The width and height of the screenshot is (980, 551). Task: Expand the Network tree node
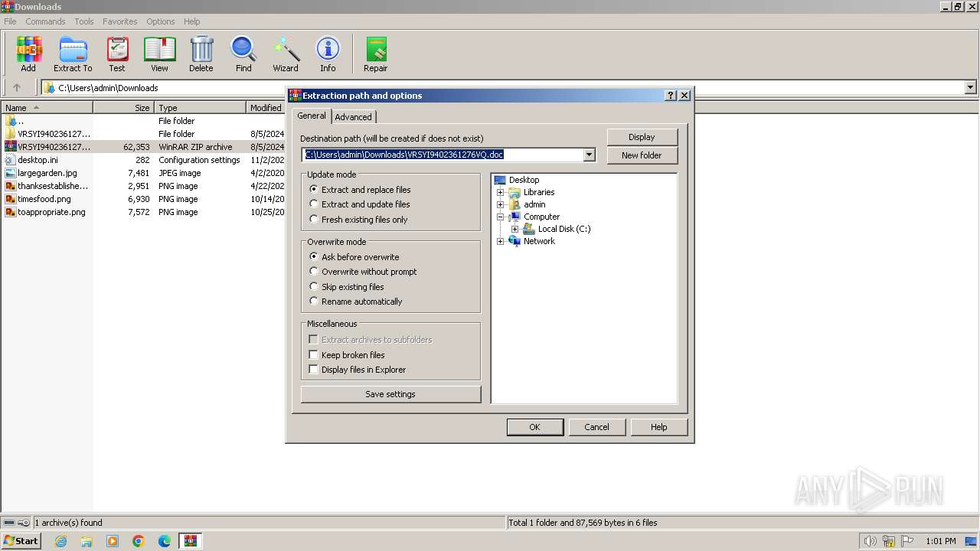click(x=501, y=241)
